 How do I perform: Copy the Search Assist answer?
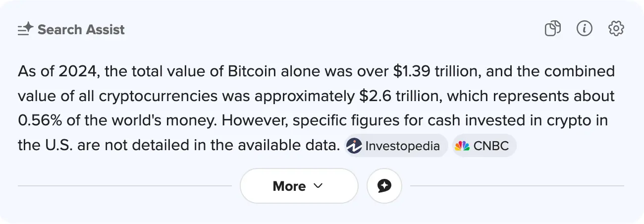[552, 29]
